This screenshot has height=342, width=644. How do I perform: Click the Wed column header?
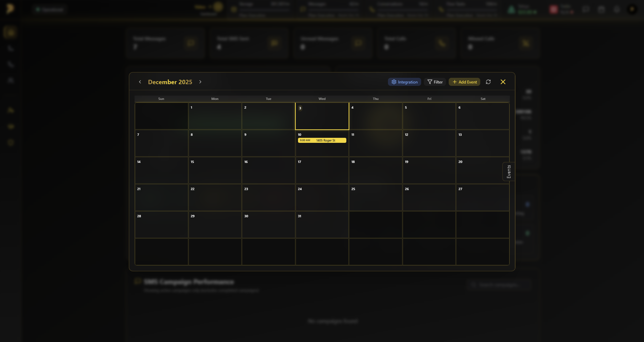tap(322, 99)
